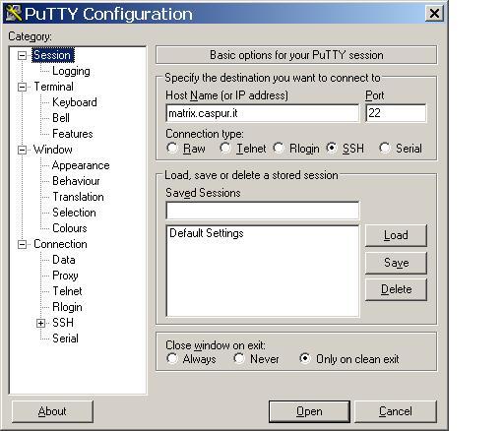Click the Cancel button

(396, 411)
